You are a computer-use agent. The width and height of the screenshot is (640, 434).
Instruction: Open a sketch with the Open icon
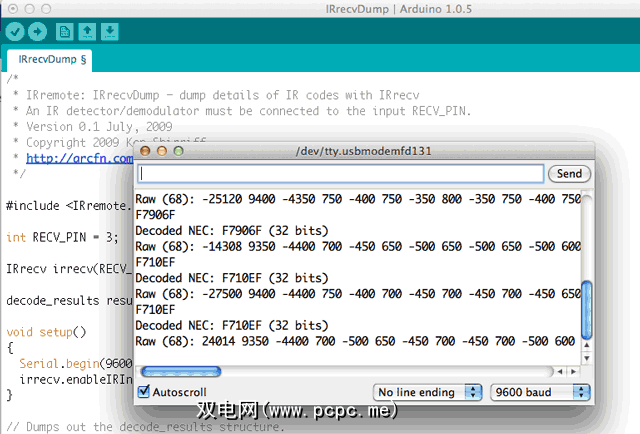[x=87, y=31]
